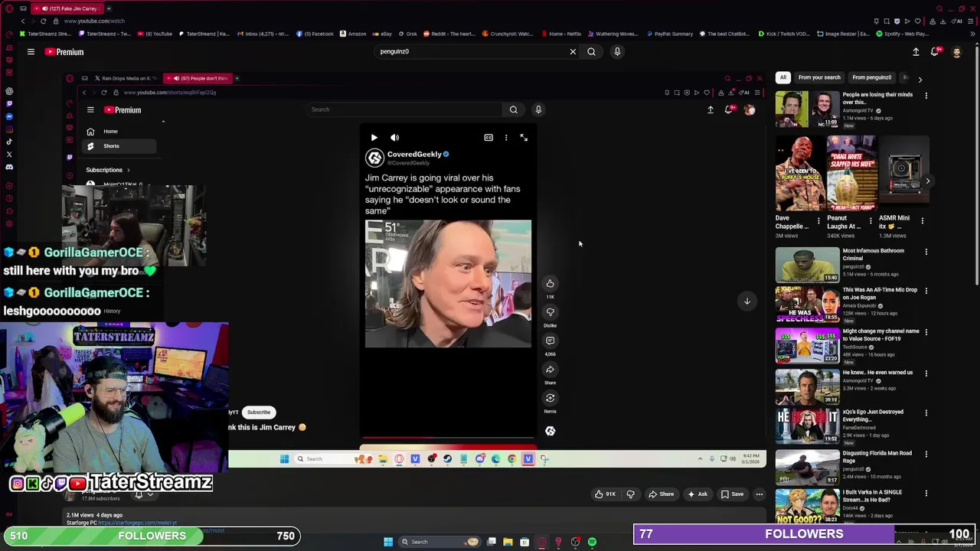Screen dimensions: 980x551
Task: Reload the page in browser toolbar
Action: point(43,21)
